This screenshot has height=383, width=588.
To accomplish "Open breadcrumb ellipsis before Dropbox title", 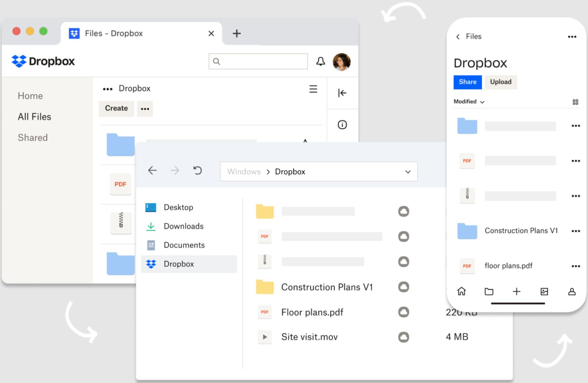I will coord(108,89).
